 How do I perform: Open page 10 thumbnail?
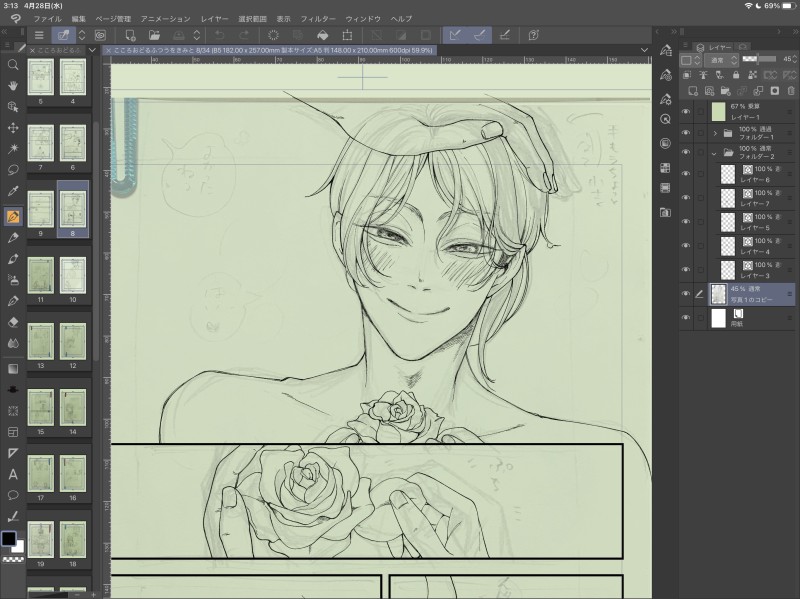point(72,275)
